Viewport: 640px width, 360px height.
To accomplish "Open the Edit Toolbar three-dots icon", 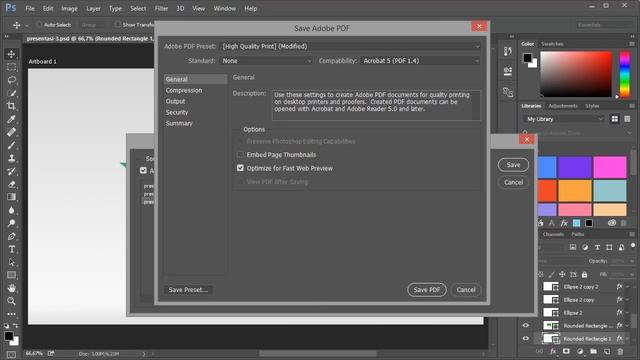I will (11, 314).
